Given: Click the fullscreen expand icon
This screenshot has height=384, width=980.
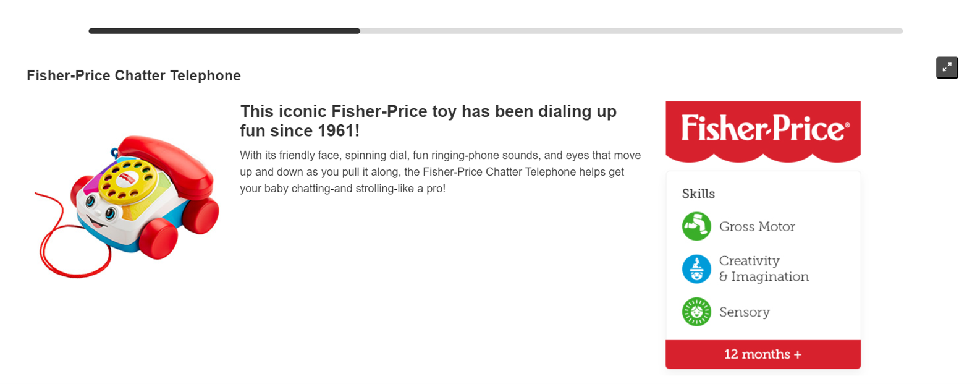Looking at the screenshot, I should pyautogui.click(x=947, y=67).
